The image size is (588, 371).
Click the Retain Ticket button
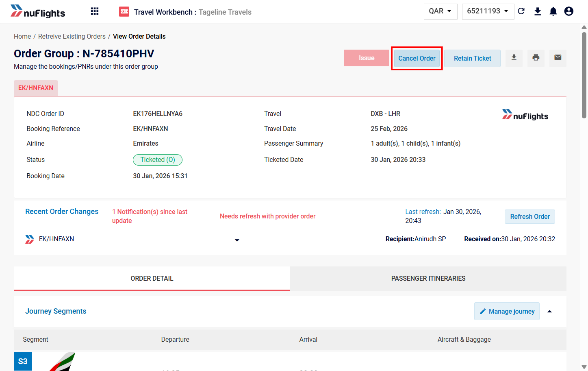tap(473, 58)
